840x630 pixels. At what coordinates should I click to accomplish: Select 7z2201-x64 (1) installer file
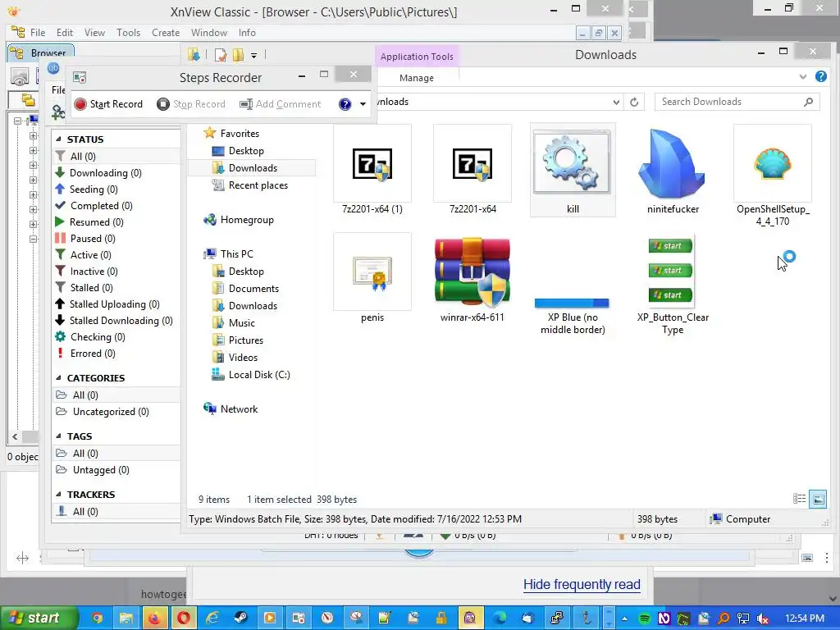[372, 171]
